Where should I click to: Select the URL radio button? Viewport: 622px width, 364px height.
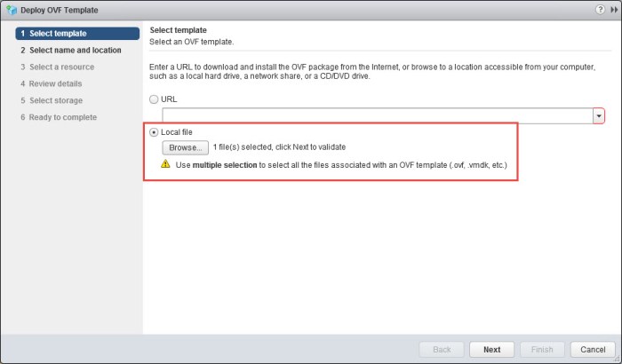[155, 99]
